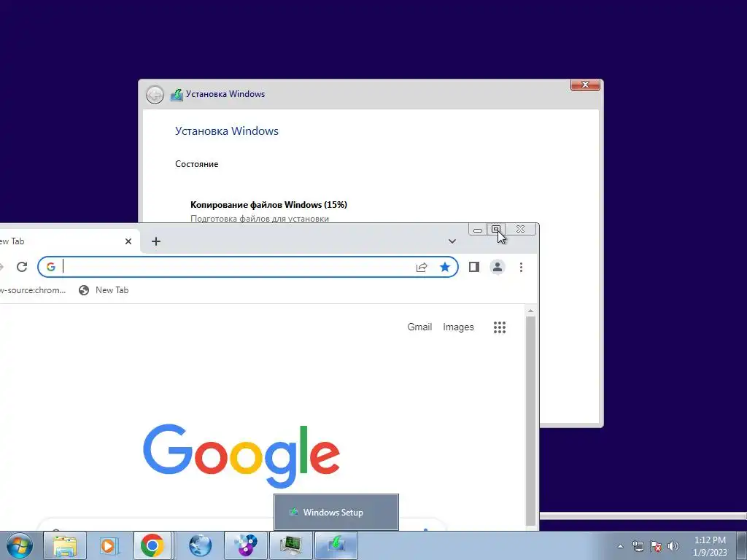Open Chrome profile avatar
Viewport: 747px width, 560px height.
(x=498, y=267)
